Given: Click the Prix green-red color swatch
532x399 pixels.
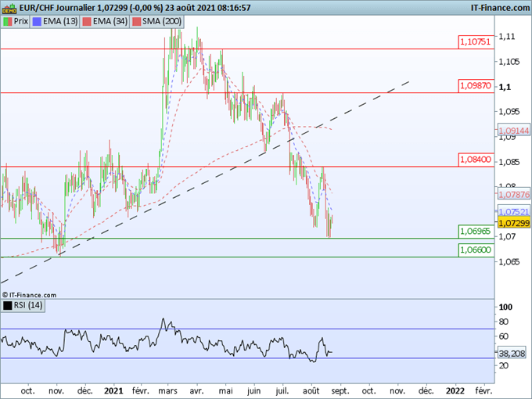Looking at the screenshot, I should (8, 22).
